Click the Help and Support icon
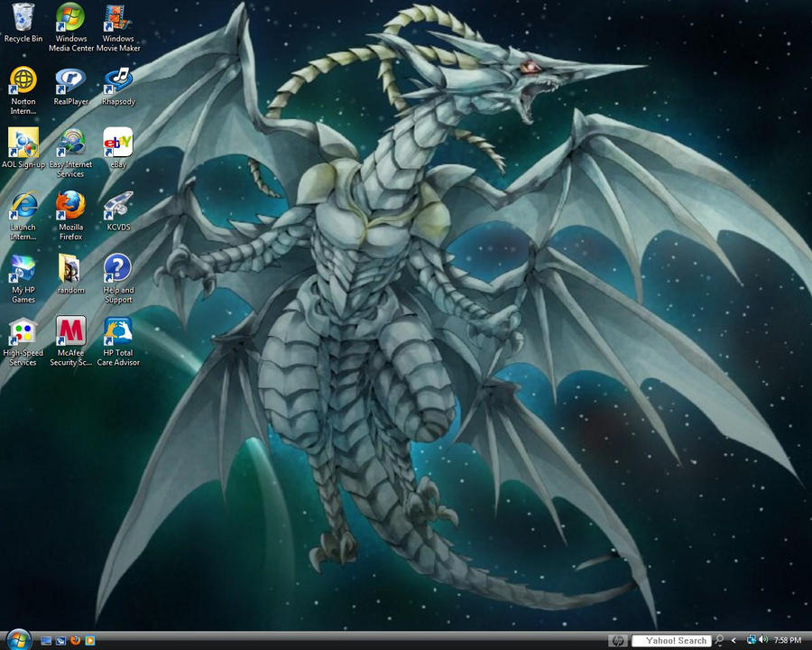Screen dimensions: 812x650 pos(118,279)
